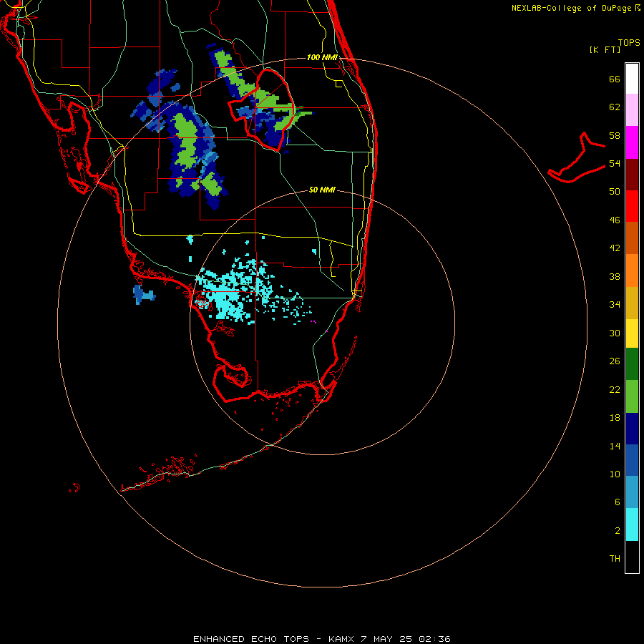
Task: Click the legend value "46"
Action: coord(615,220)
